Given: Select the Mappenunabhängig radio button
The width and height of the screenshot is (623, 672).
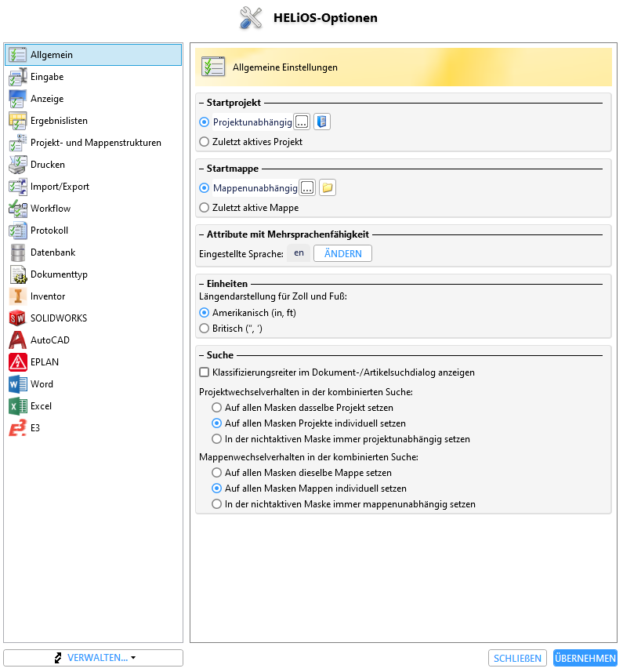Looking at the screenshot, I should point(205,187).
